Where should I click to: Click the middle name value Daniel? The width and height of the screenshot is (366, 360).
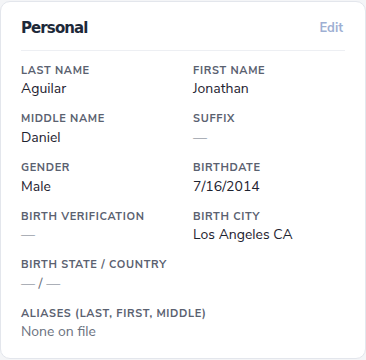(x=41, y=137)
